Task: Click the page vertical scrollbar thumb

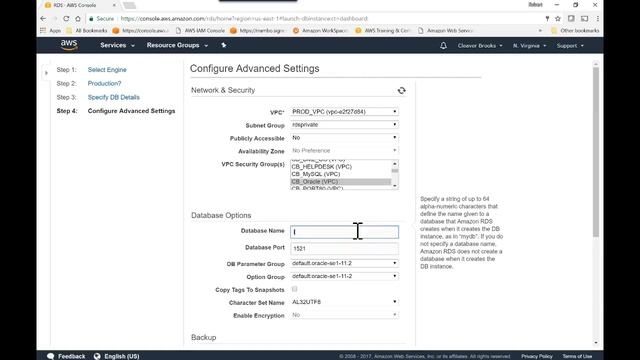Action: tap(596, 152)
